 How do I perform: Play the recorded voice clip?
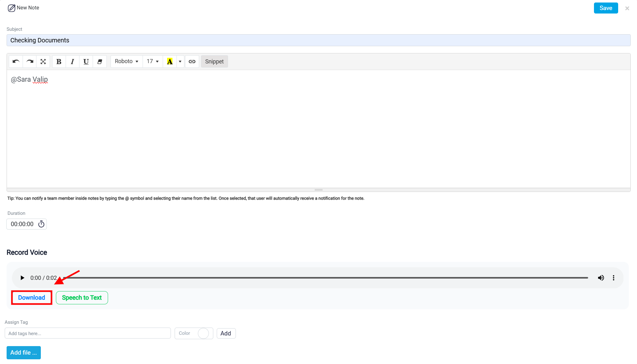[x=22, y=278]
